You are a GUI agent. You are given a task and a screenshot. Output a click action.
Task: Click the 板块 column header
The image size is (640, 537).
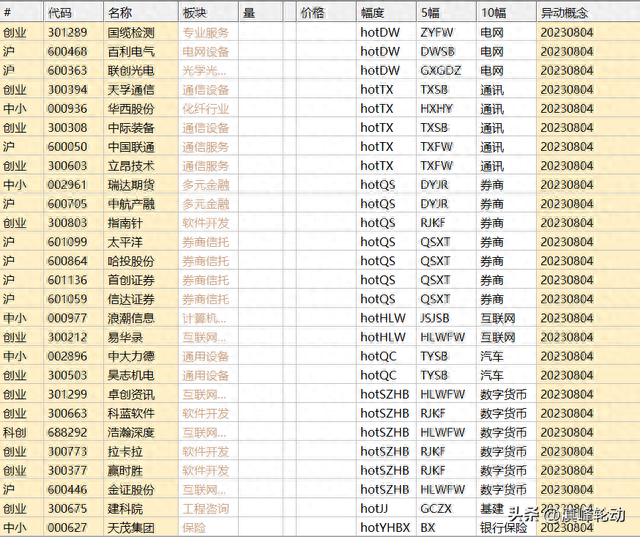208,13
